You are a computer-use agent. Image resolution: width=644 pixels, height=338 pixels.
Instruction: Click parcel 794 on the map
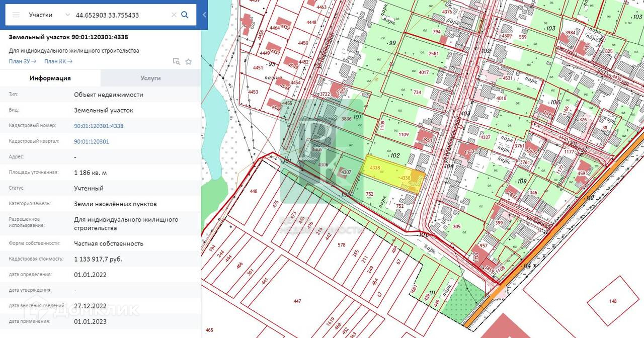click(x=437, y=32)
